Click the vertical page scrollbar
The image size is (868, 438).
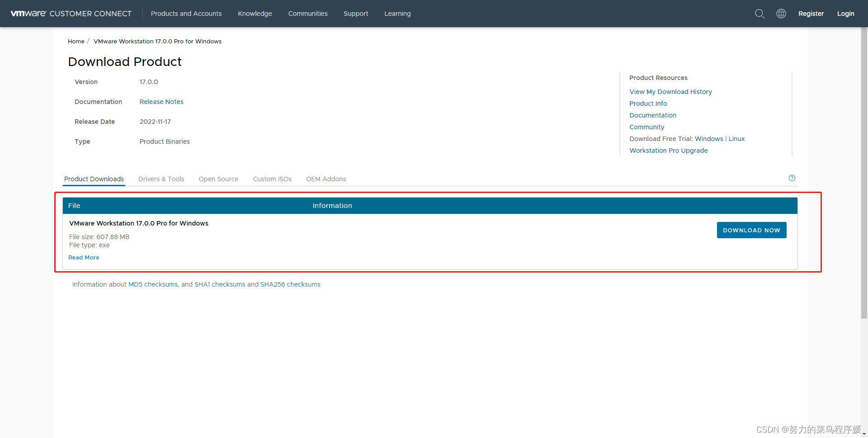pos(864,173)
